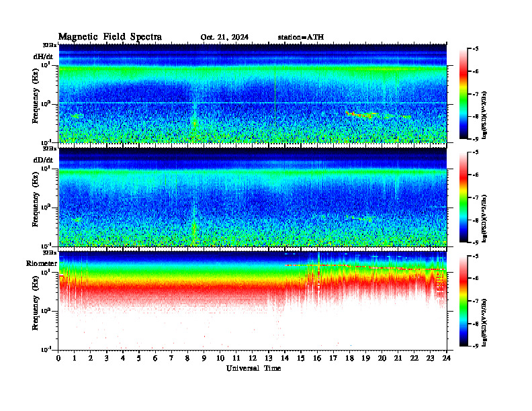This screenshot has width=532, height=411.
Task: Click the "-7" tick on dD/dt colorbar
Action: (x=476, y=197)
